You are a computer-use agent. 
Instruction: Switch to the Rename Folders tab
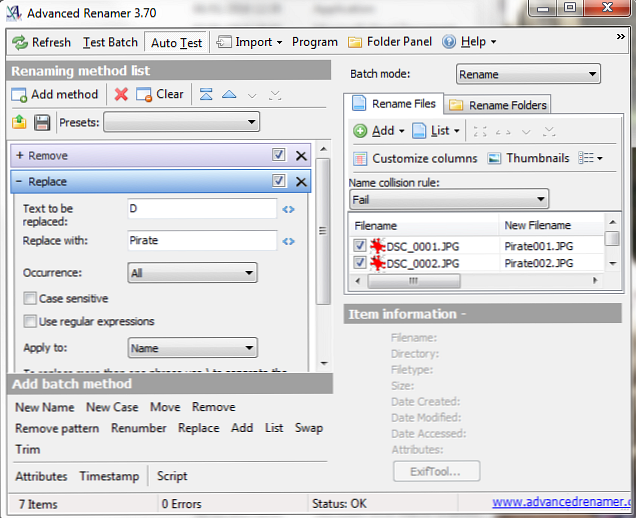point(498,105)
